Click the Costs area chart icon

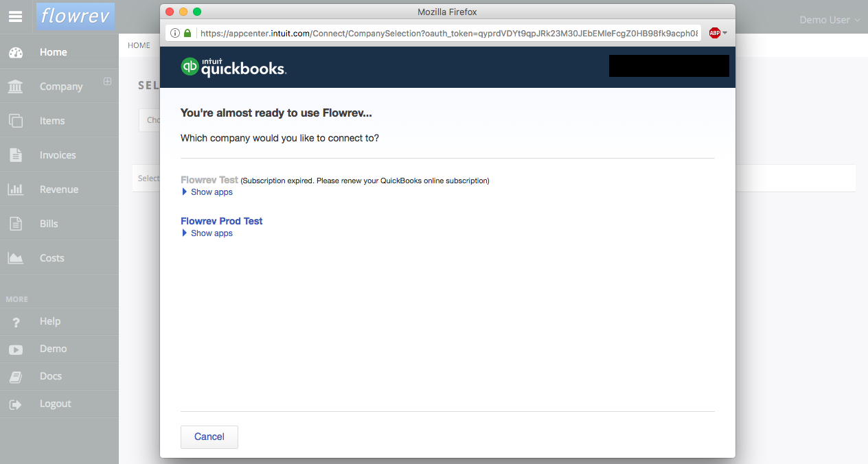coord(16,258)
